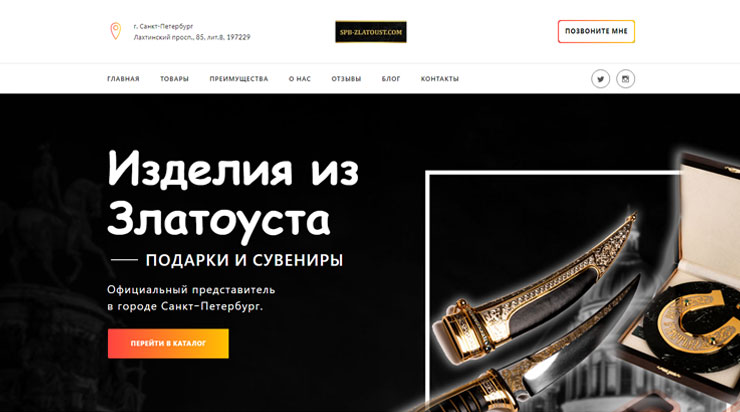Image resolution: width=740 pixels, height=412 pixels.
Task: Click the г. Санкт-Петербург city text
Action: pyautogui.click(x=163, y=26)
